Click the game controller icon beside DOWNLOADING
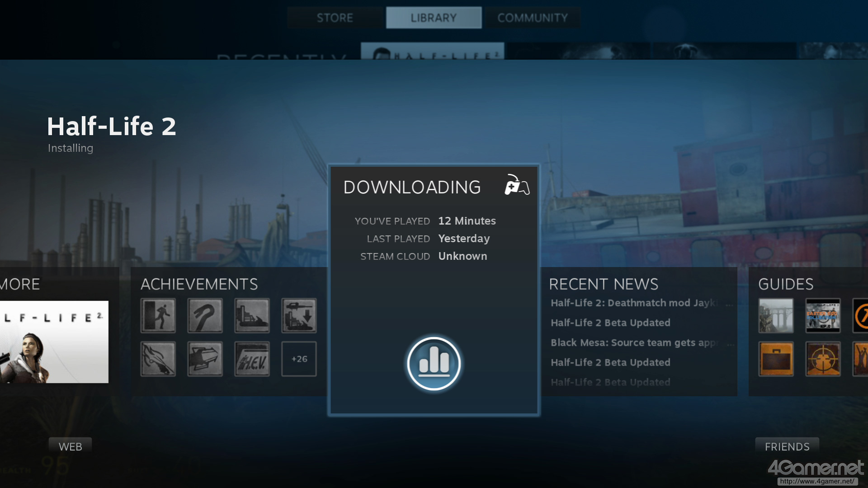The image size is (868, 488). click(x=517, y=185)
